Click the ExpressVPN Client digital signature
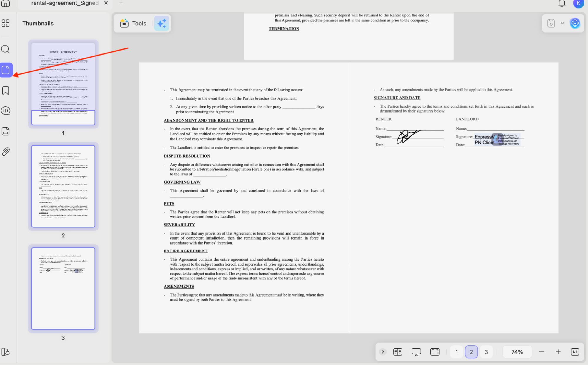 (497, 140)
